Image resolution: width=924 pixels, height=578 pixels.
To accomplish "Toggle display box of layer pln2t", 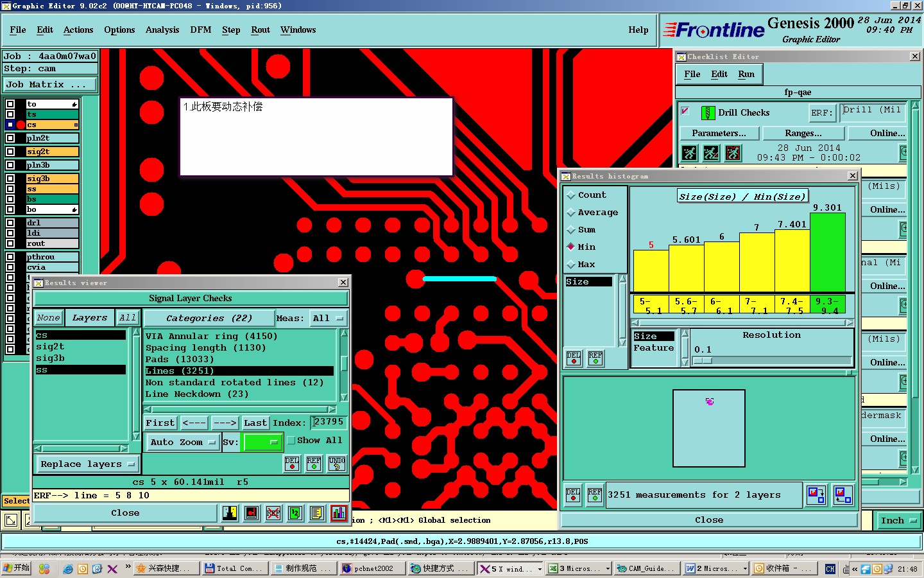I will [x=10, y=138].
